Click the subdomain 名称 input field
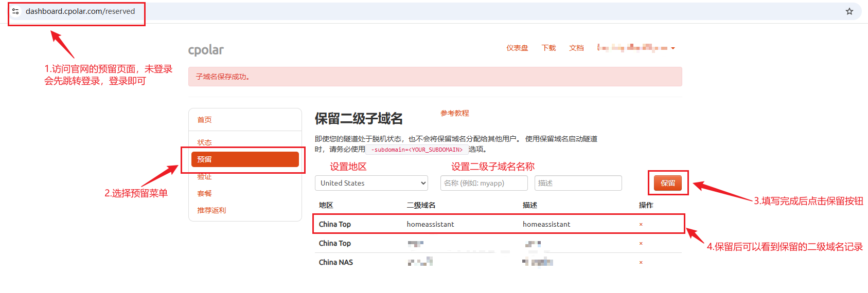 coord(484,183)
